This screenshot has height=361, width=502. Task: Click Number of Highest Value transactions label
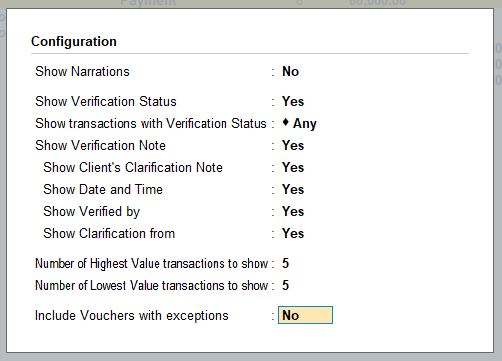(152, 263)
